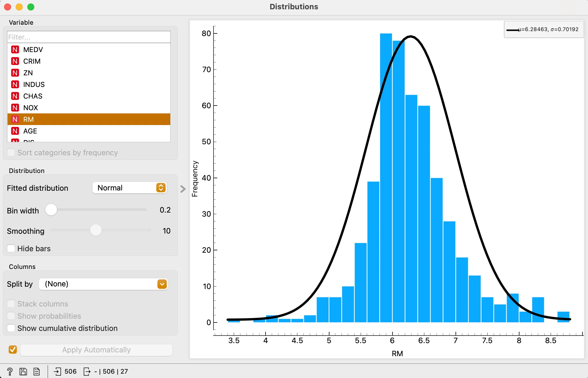Click the input data arrow icon

(57, 371)
